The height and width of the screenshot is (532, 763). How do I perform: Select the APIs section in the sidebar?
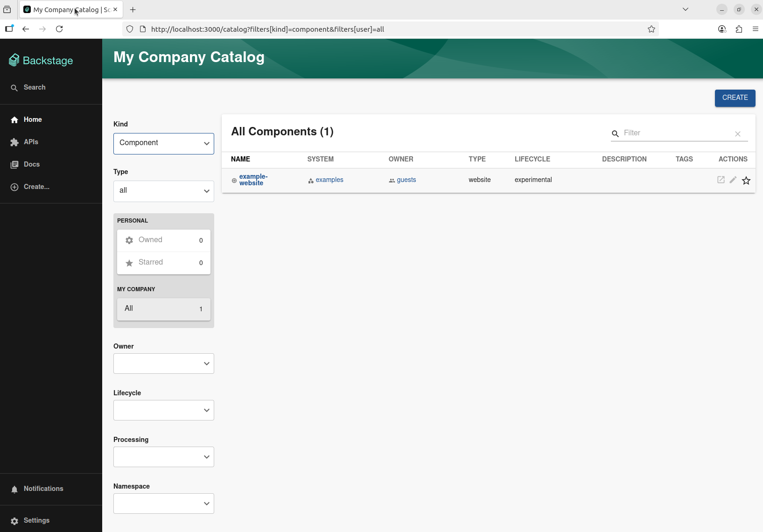(30, 142)
